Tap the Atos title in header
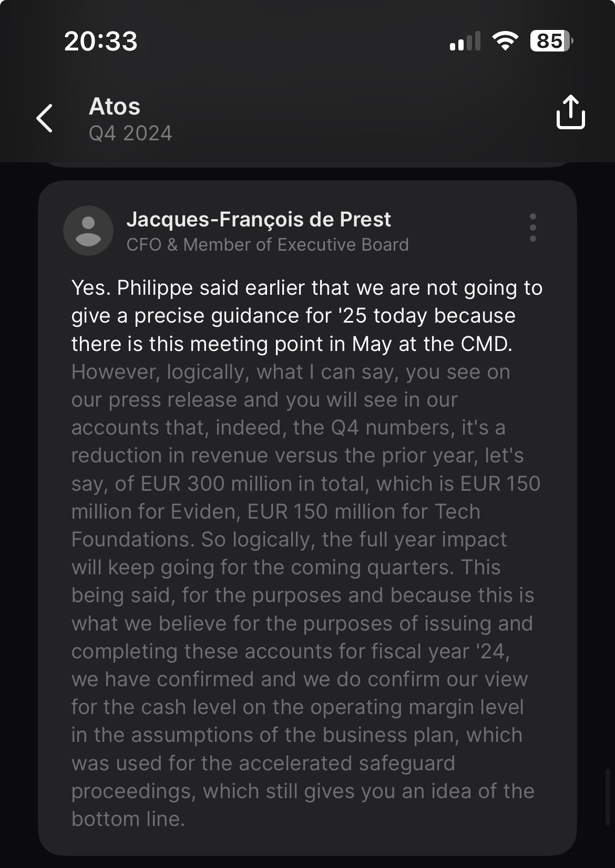This screenshot has height=868, width=615. point(115,107)
